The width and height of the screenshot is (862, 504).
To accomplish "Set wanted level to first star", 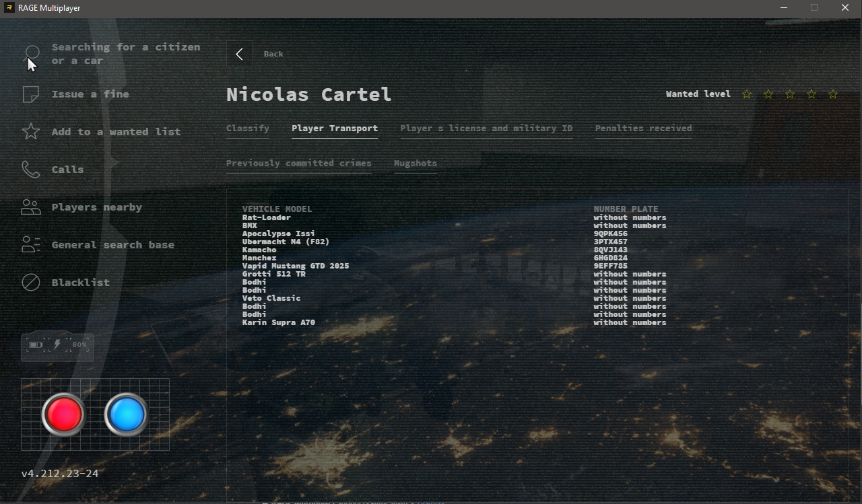I will pos(747,94).
